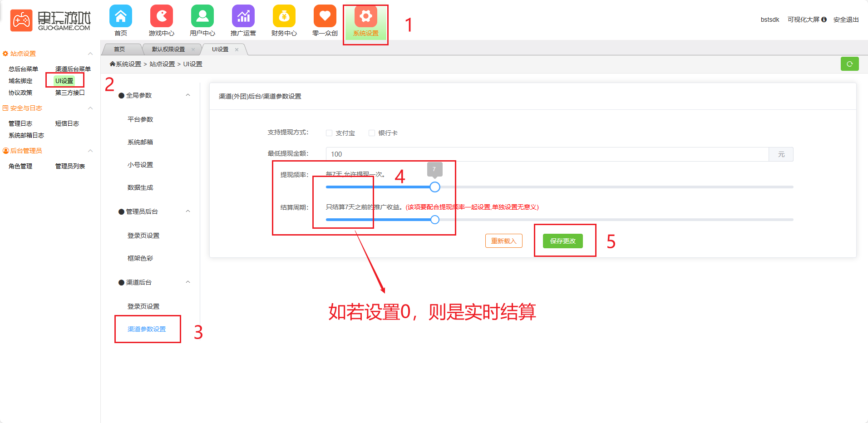Open the 首页 home icon
Image resolution: width=868 pixels, height=423 pixels.
tap(121, 16)
